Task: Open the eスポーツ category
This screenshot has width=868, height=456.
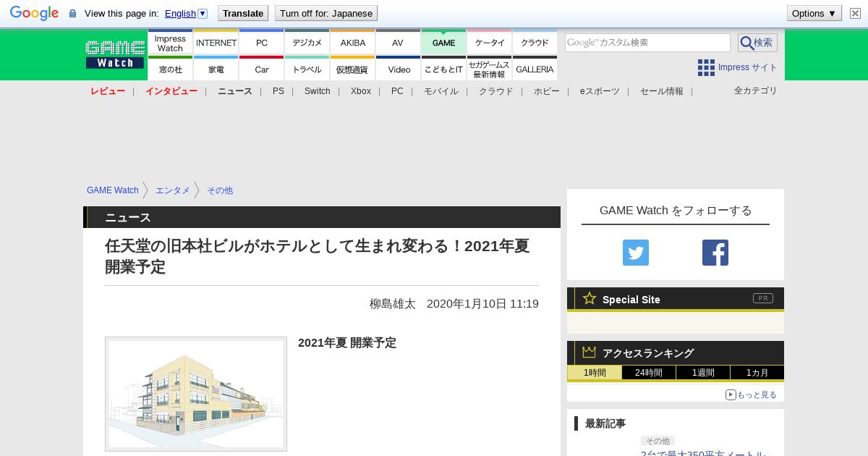Action: click(x=600, y=91)
